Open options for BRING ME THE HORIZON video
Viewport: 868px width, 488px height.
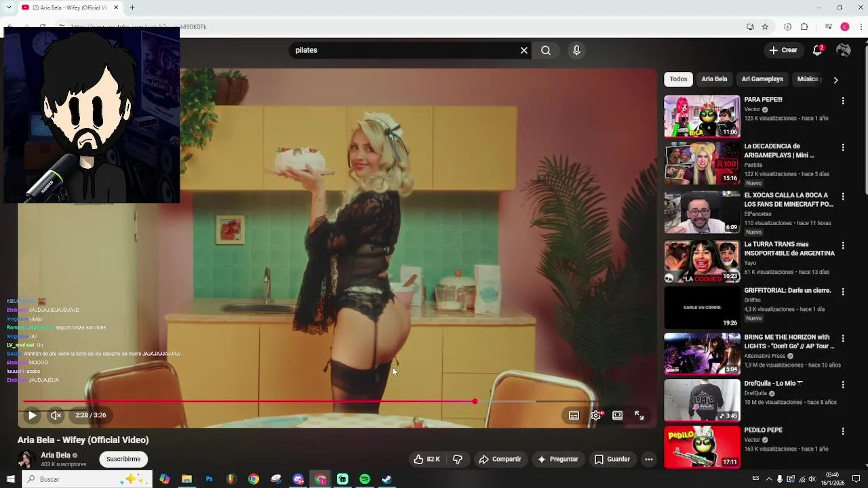pyautogui.click(x=843, y=338)
